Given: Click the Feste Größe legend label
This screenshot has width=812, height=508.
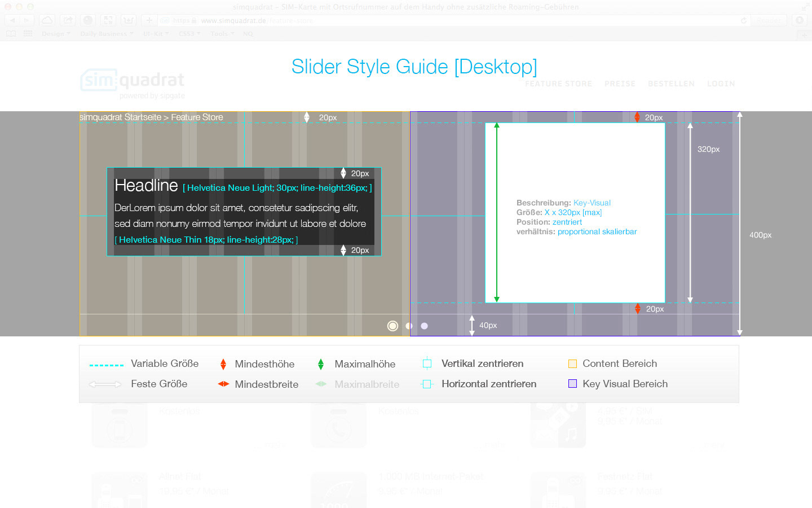Looking at the screenshot, I should (159, 384).
